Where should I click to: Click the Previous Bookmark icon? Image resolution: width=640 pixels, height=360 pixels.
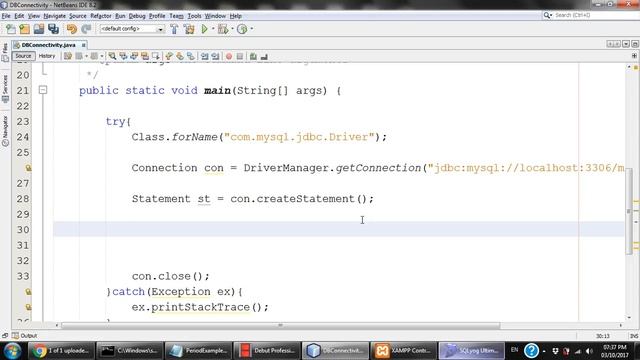click(x=169, y=56)
